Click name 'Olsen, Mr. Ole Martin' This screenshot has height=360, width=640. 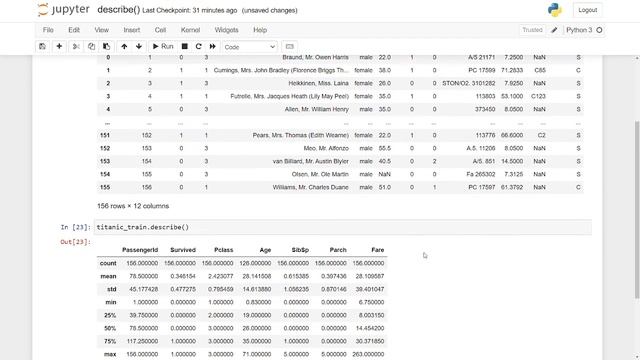point(320,174)
